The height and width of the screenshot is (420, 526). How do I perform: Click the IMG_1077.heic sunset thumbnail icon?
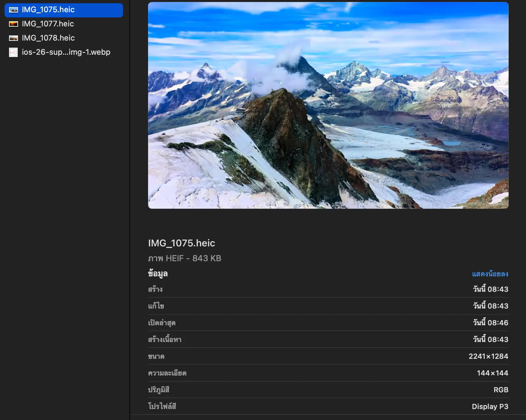13,24
